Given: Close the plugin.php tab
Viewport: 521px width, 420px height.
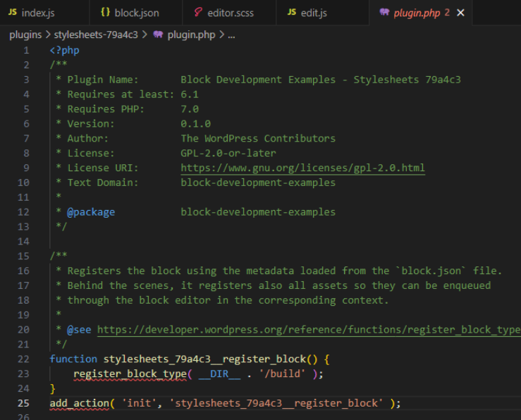Looking at the screenshot, I should tap(461, 13).
